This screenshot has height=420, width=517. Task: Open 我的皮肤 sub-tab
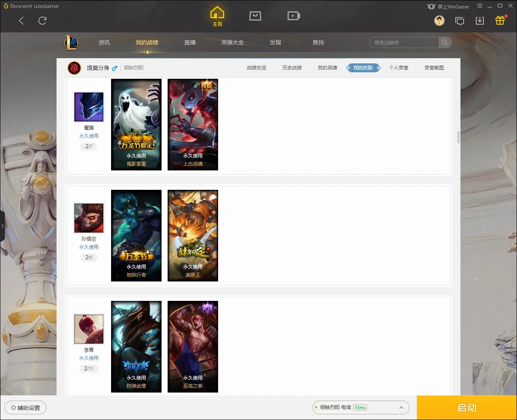363,68
